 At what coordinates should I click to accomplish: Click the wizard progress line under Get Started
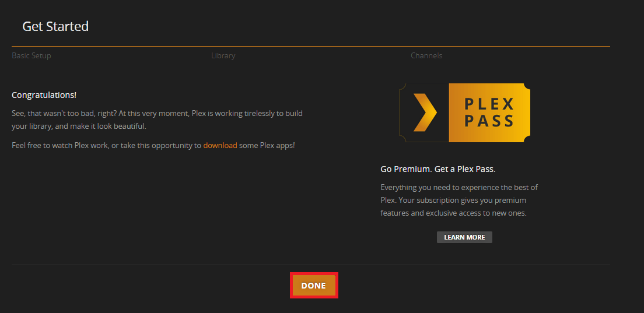point(310,46)
